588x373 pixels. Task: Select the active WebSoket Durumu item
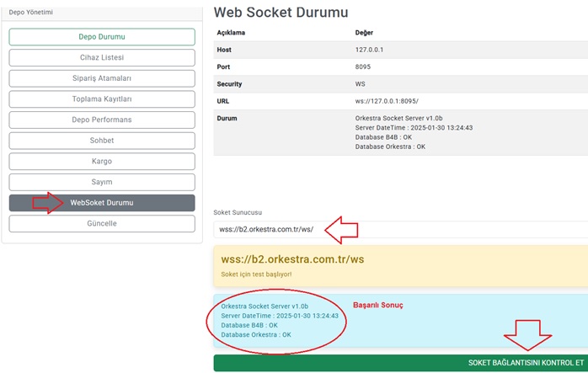pos(102,203)
